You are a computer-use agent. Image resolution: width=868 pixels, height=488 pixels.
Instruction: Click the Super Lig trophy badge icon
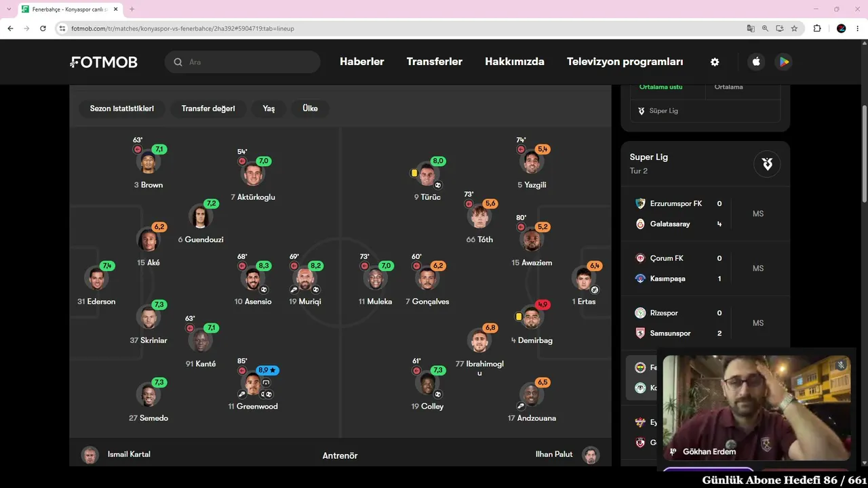pyautogui.click(x=767, y=163)
